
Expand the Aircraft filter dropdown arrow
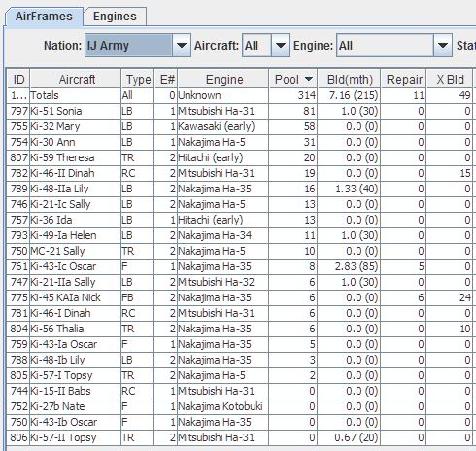(x=280, y=46)
